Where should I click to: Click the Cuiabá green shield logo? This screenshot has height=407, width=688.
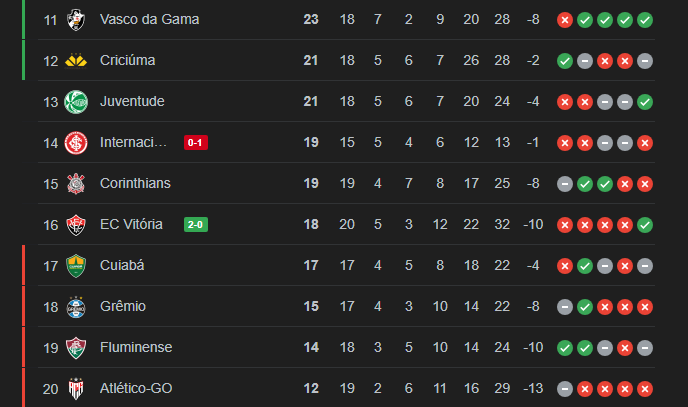[76, 266]
